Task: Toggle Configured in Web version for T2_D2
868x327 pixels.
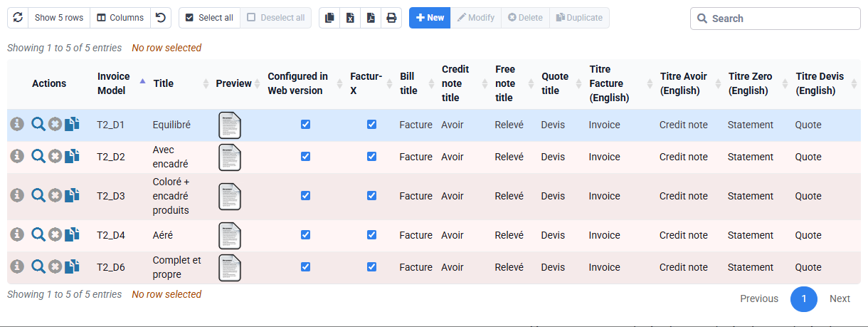Action: point(305,156)
